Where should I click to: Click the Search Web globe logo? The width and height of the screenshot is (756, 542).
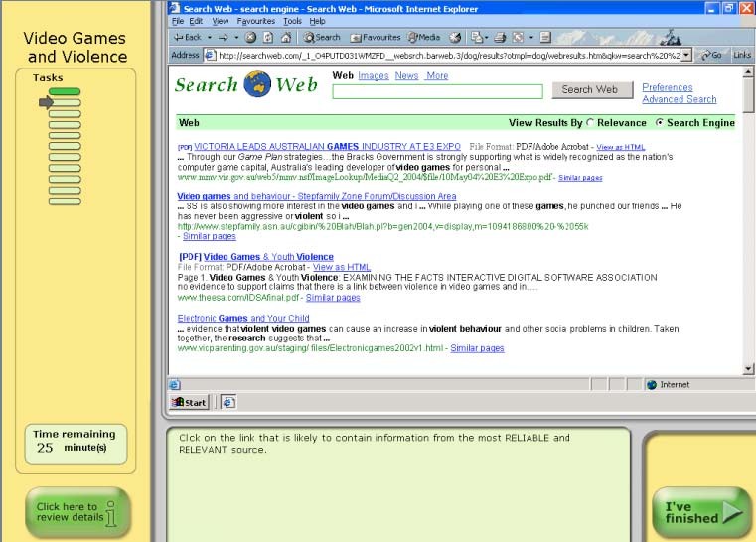pos(257,84)
